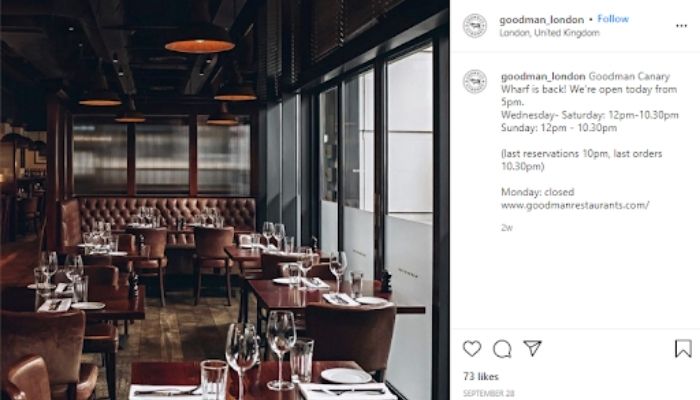Click profile avatar beside the caption

point(475,82)
